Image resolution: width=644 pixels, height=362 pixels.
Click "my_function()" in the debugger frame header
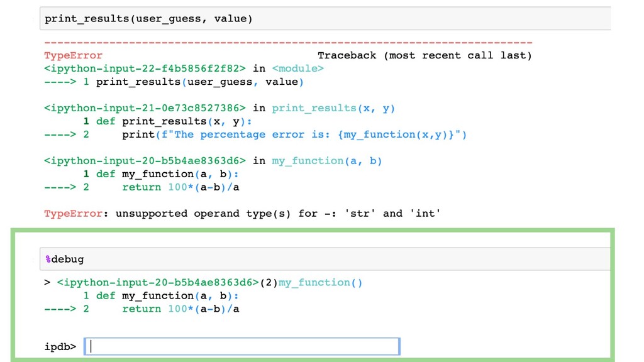coord(320,282)
